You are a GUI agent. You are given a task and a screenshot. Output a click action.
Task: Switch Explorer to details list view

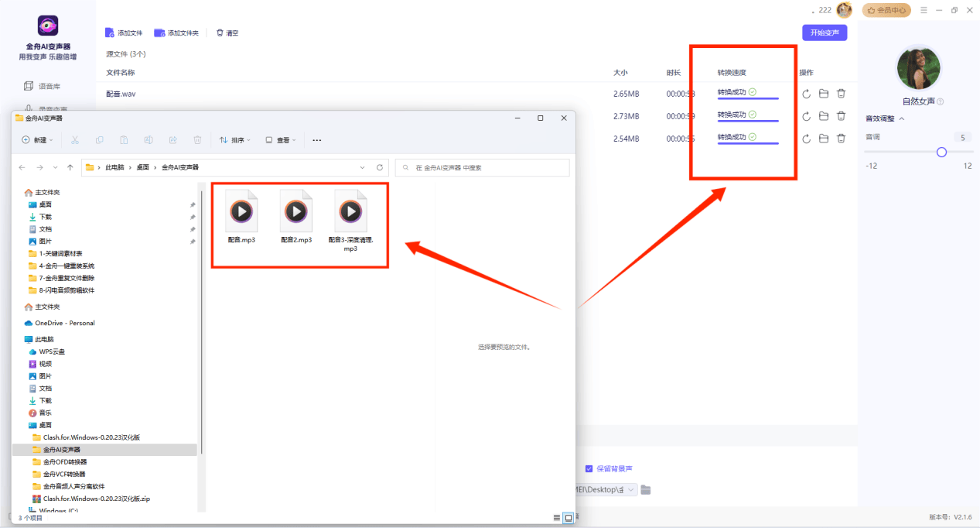pos(556,517)
